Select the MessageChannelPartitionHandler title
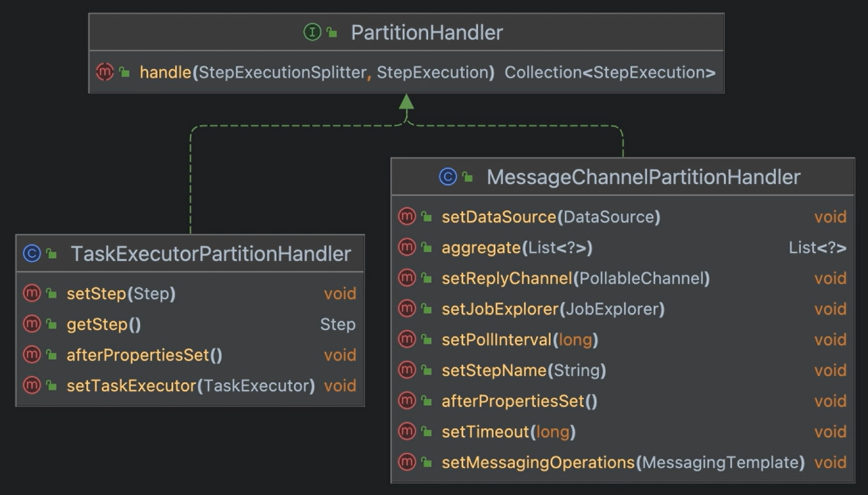868x495 pixels. tap(643, 177)
